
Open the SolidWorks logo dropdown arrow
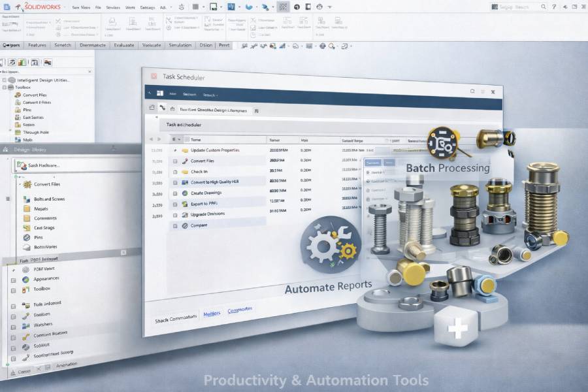pos(65,7)
